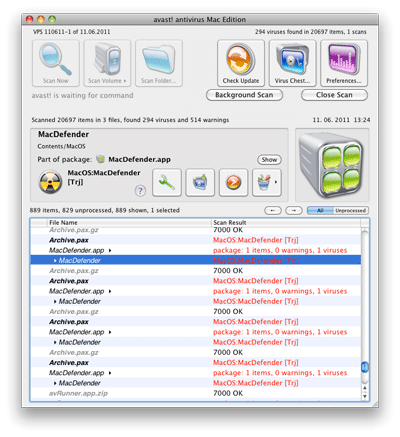Click the blue scrollbar thumb

(x=365, y=367)
